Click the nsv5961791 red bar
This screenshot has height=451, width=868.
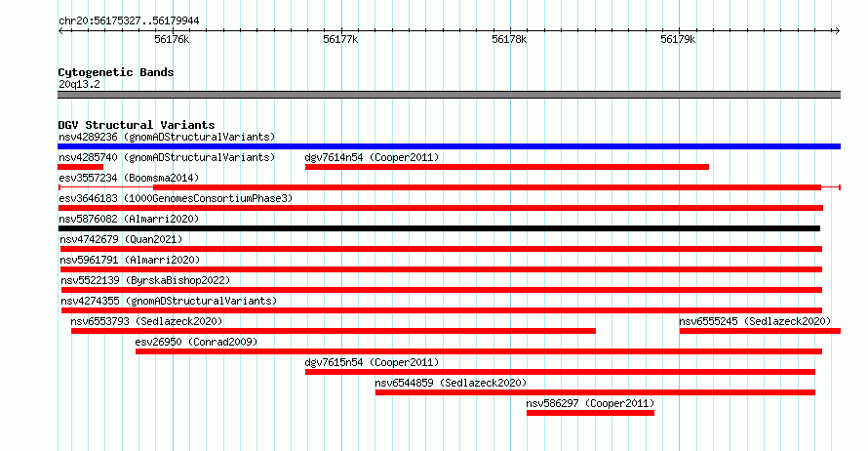coord(441,269)
